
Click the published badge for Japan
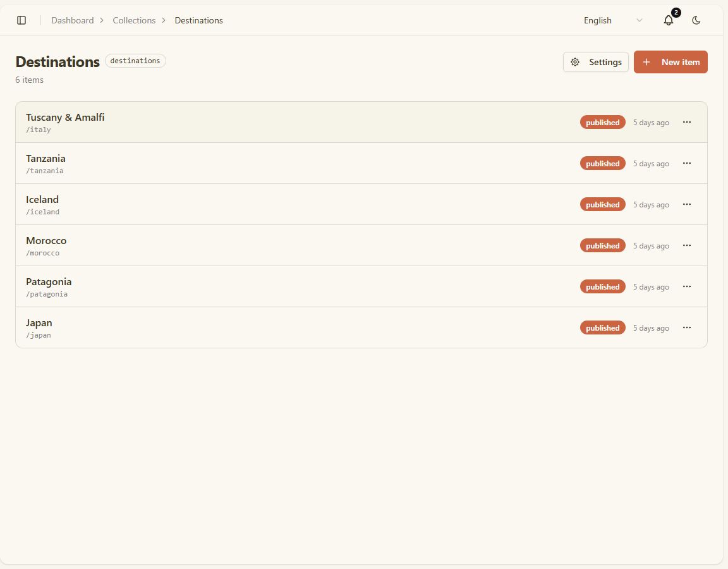coord(603,328)
